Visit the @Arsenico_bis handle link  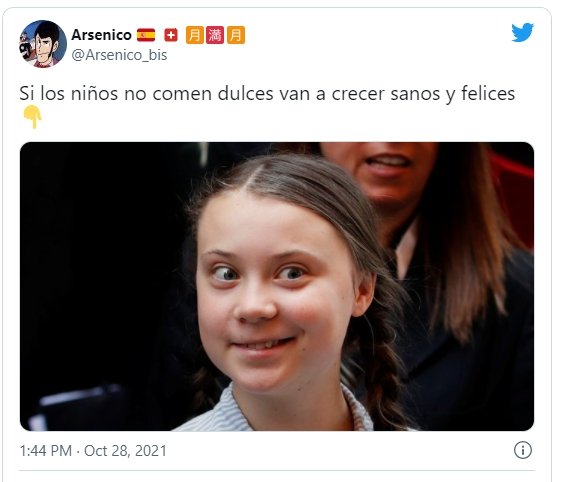[119, 55]
